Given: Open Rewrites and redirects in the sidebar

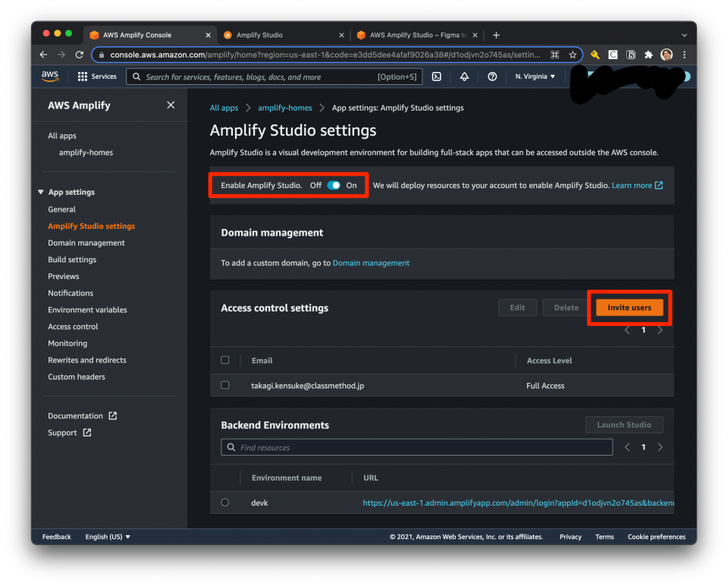Looking at the screenshot, I should (x=86, y=359).
